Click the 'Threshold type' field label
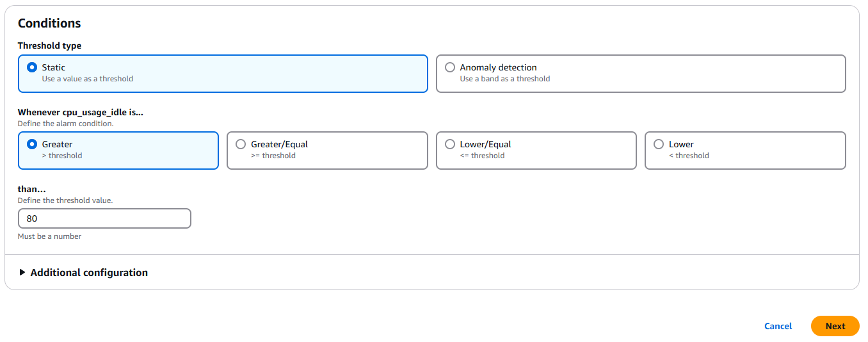868x342 pixels. coord(49,45)
